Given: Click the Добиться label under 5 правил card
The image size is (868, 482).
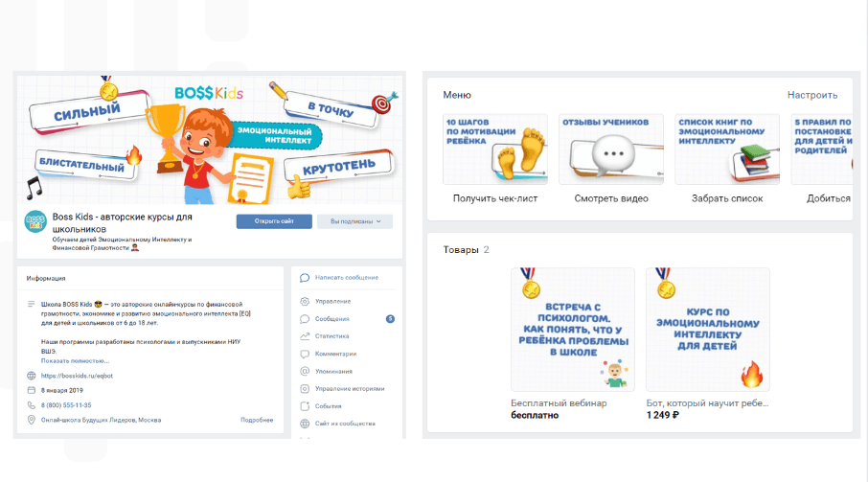Looking at the screenshot, I should pyautogui.click(x=829, y=198).
